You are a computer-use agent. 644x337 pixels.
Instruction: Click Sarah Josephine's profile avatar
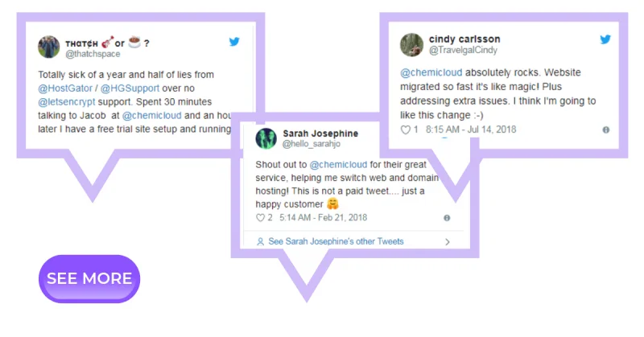click(x=266, y=138)
